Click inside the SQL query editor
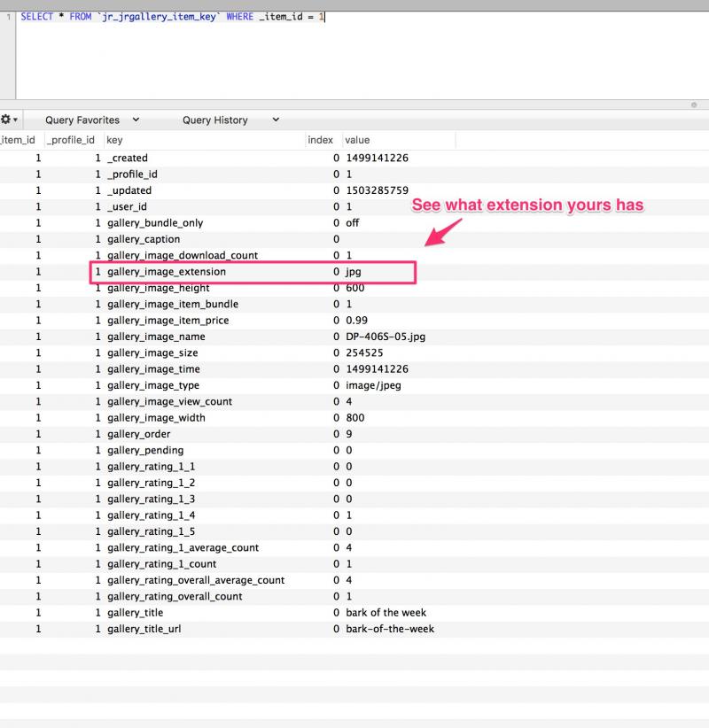Viewport: 709px width, 728px height. [x=354, y=53]
